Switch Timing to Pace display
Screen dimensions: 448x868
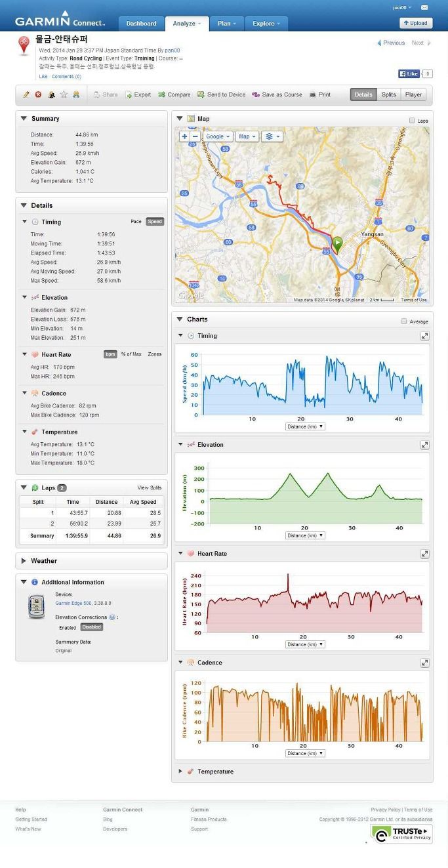136,222
